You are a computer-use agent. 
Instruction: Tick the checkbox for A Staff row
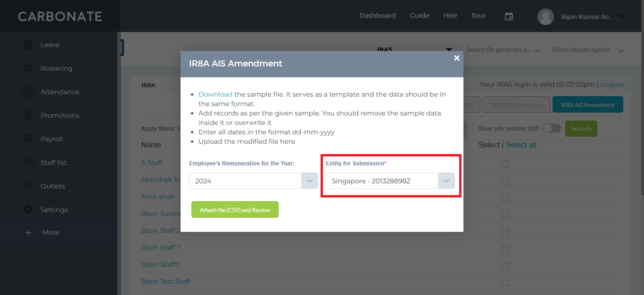pos(505,164)
